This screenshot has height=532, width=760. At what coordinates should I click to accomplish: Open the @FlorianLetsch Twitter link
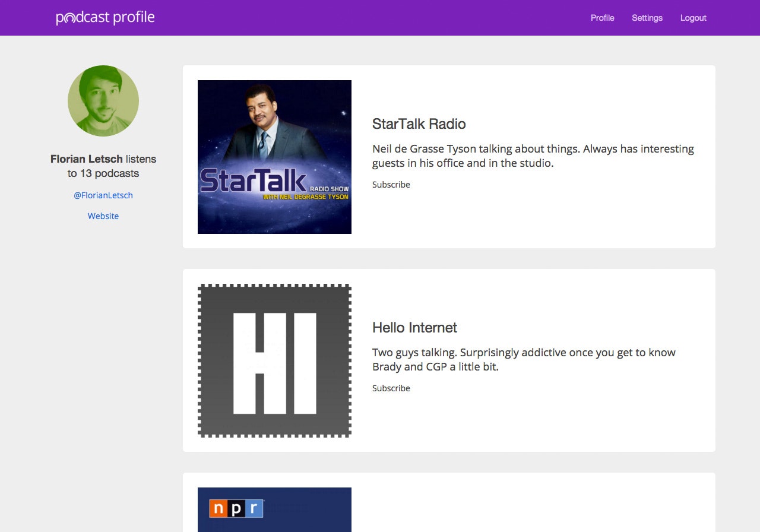[x=103, y=195]
